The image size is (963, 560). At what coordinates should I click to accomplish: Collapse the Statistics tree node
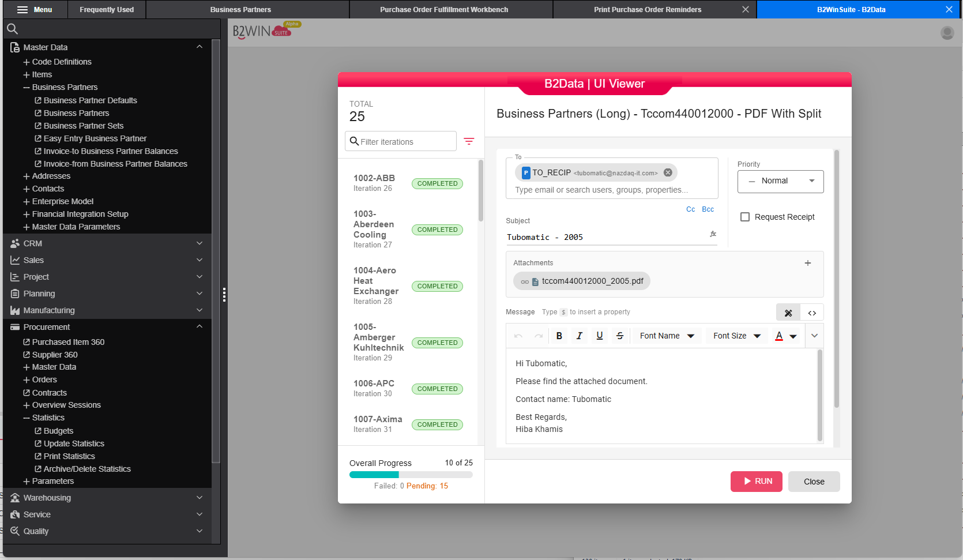tap(27, 418)
